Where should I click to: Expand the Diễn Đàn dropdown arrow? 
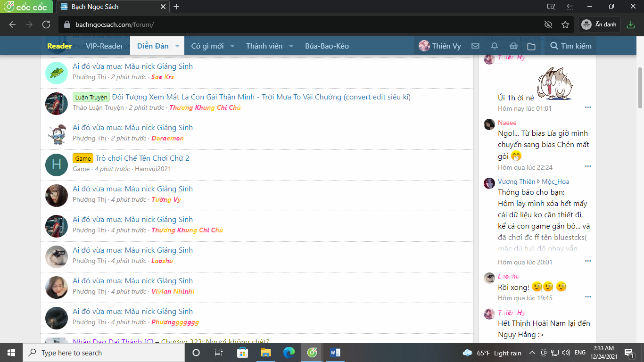[x=177, y=46]
